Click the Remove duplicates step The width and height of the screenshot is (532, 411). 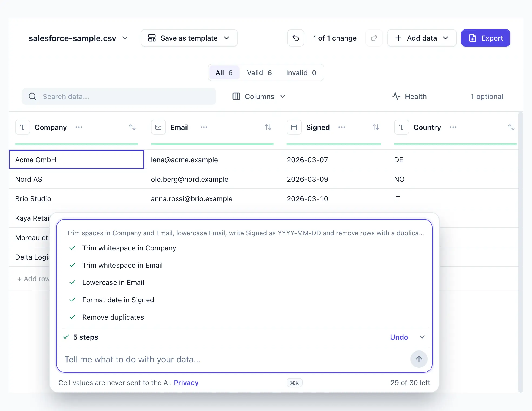[x=113, y=317]
